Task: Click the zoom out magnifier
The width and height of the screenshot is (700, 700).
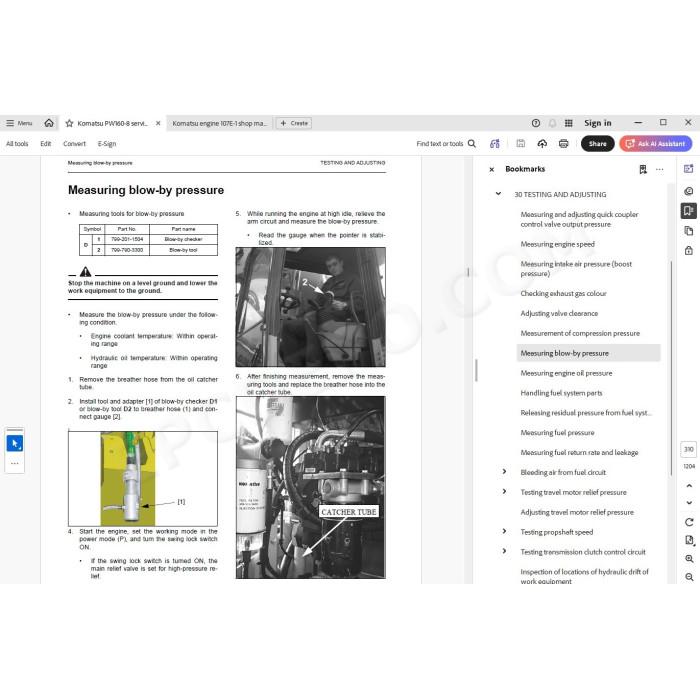Action: click(x=689, y=577)
